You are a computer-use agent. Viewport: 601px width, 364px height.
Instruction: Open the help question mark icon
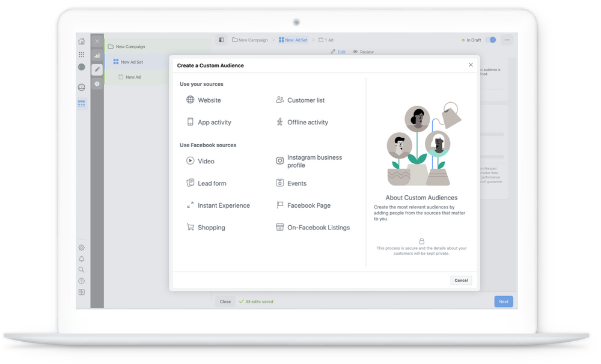pos(82,281)
